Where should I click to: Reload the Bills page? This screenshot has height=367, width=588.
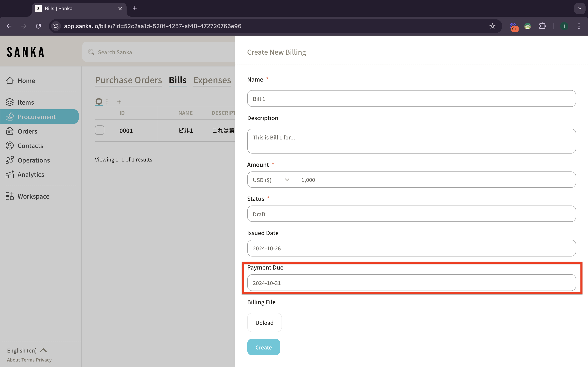click(x=38, y=26)
